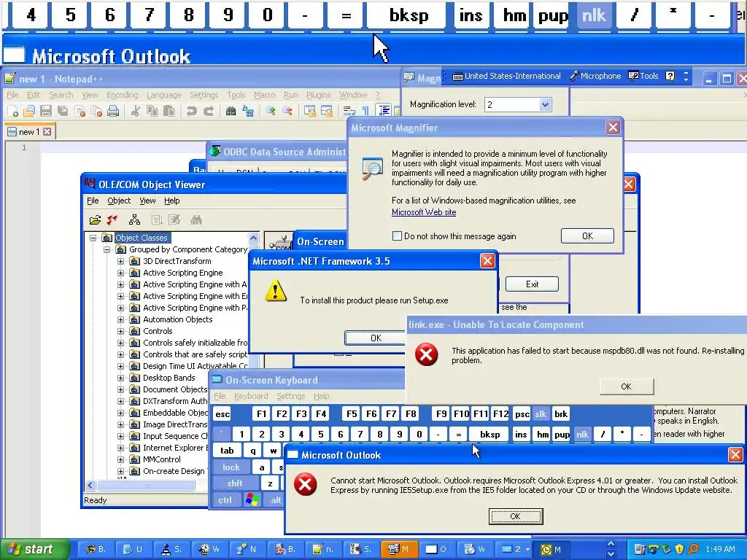Toggle the ctrl key on On-Screen Keyboard
The height and width of the screenshot is (560, 747).
[225, 500]
